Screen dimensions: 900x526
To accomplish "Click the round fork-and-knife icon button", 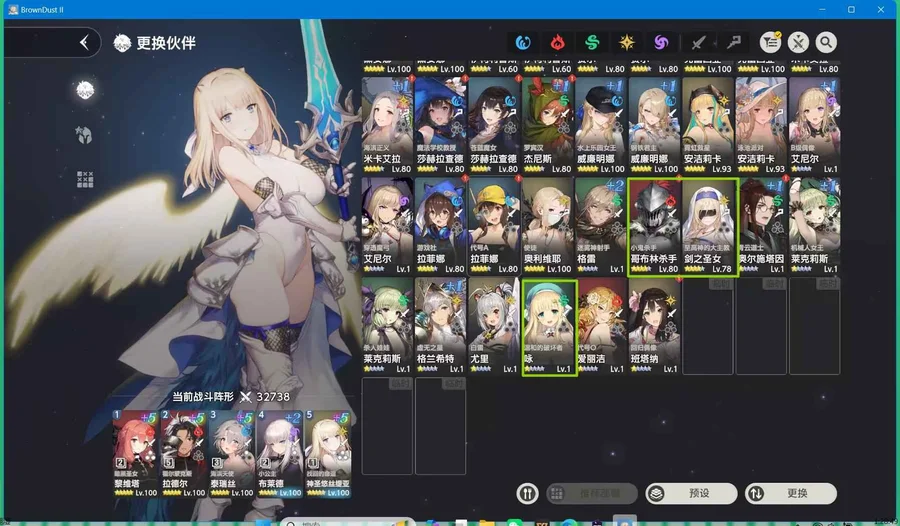I will pos(529,493).
